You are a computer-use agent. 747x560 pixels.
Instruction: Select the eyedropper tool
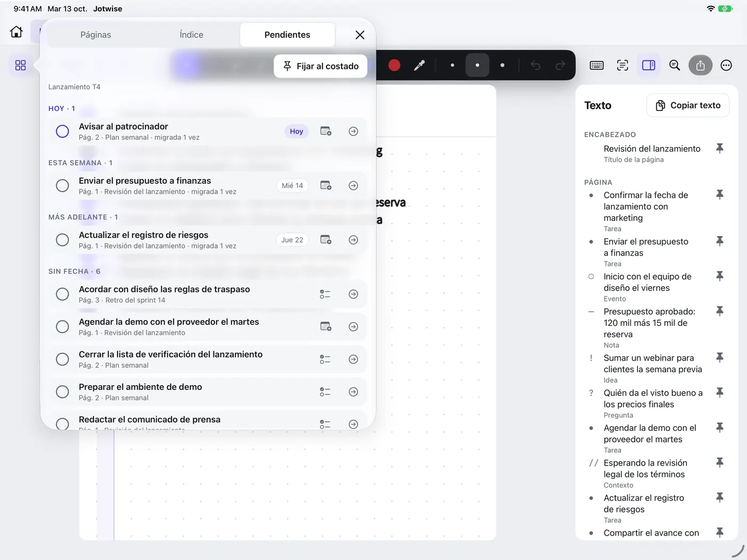pyautogui.click(x=419, y=65)
